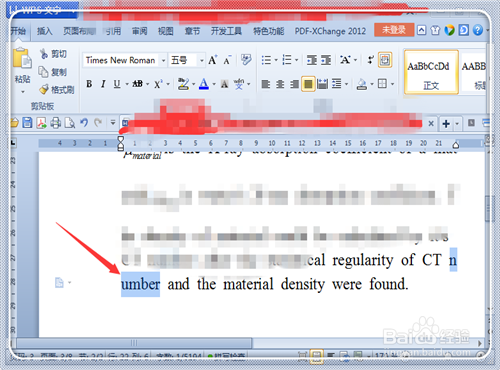The height and width of the screenshot is (370, 500).
Task: Click the export to PDF icon
Action: point(41,123)
